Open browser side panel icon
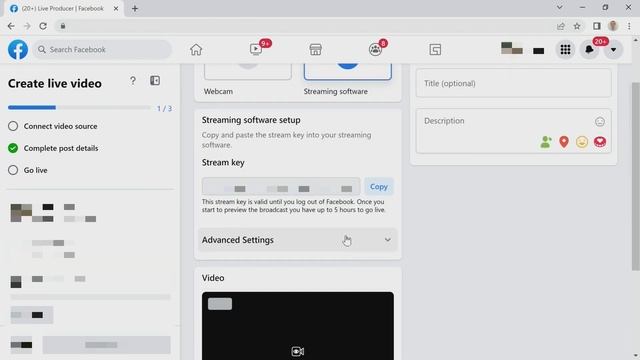This screenshot has height=360, width=640. pos(597,26)
